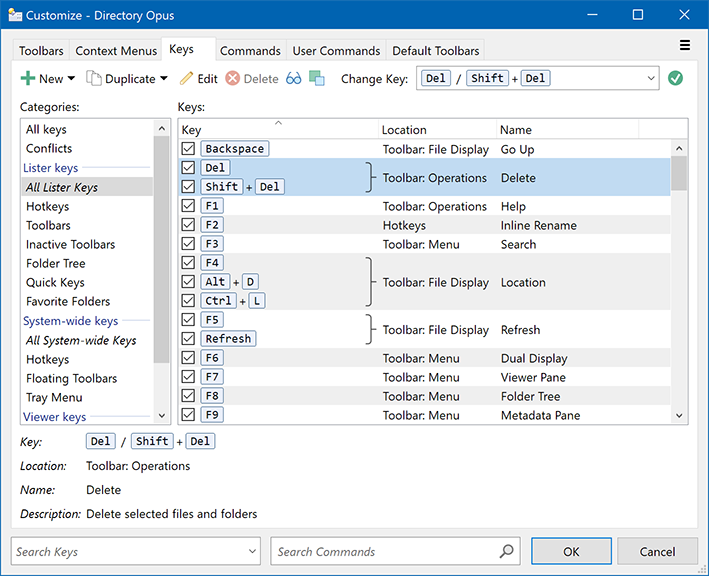Click the Location column header
The height and width of the screenshot is (576, 709).
pyautogui.click(x=437, y=130)
